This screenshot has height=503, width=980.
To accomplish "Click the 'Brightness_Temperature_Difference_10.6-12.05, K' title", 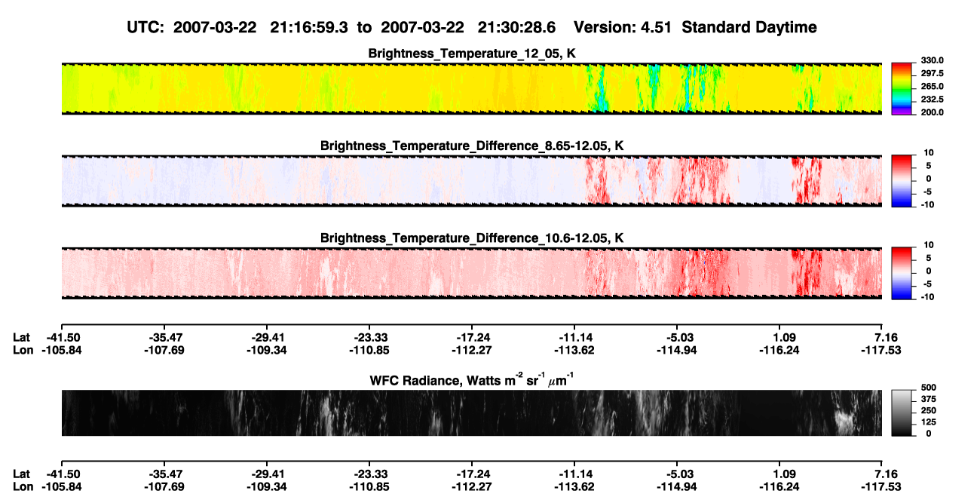I will 472,238.
